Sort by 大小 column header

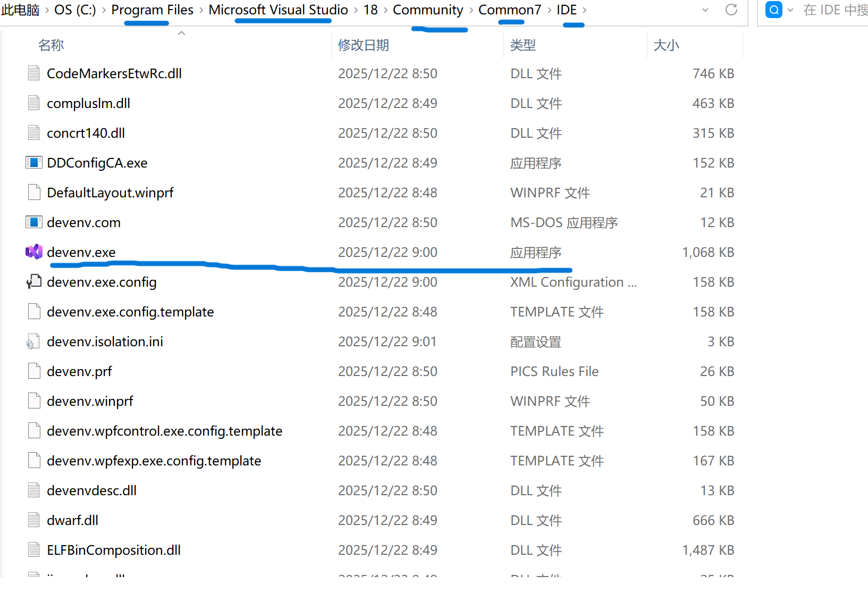click(x=666, y=45)
